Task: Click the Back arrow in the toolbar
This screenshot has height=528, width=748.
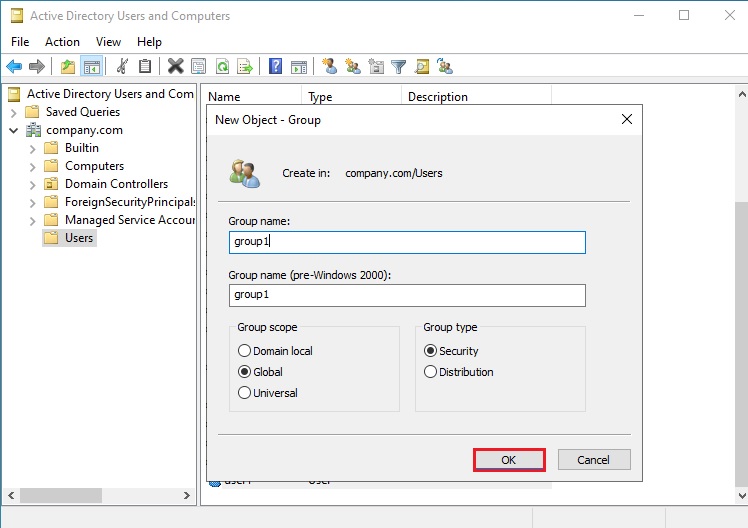Action: coord(14,66)
